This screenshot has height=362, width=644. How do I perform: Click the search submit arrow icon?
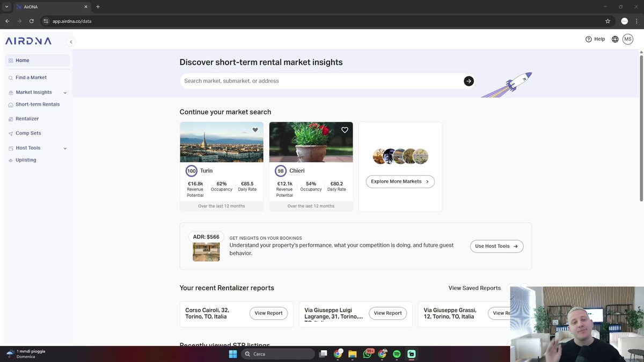(x=469, y=81)
